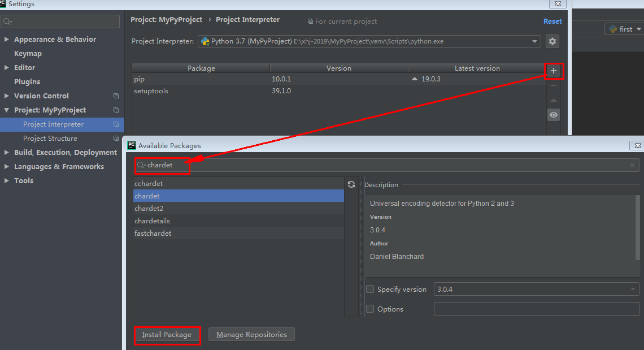
Task: Click the description panel vertical scrollbar
Action: click(637, 227)
